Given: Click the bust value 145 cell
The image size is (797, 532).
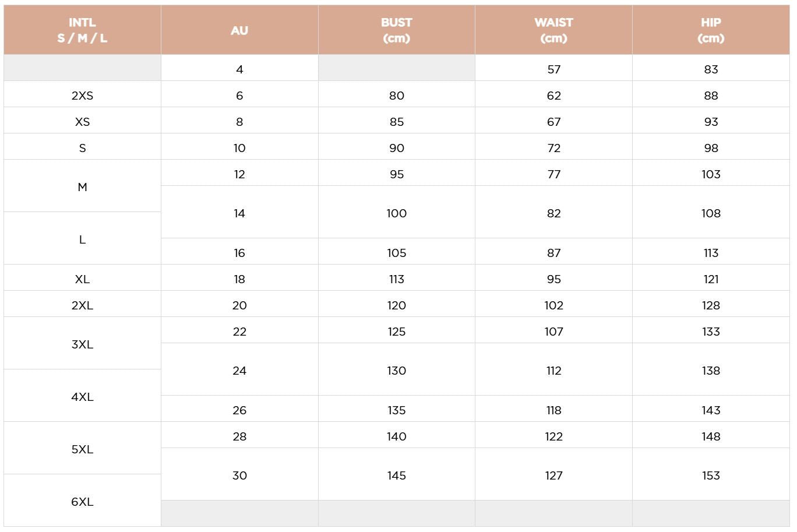Looking at the screenshot, I should (396, 475).
